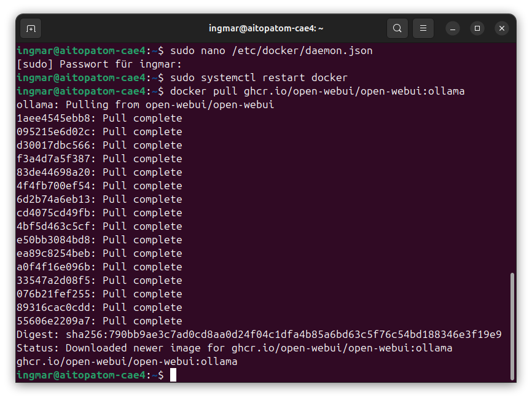The width and height of the screenshot is (532, 400).
Task: Click the sha256 digest text
Action: click(283, 334)
